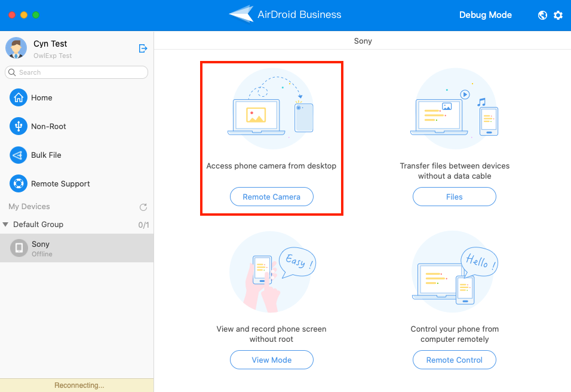This screenshot has width=571, height=392.
Task: Click 'Transfer files between devices' description
Action: (455, 171)
